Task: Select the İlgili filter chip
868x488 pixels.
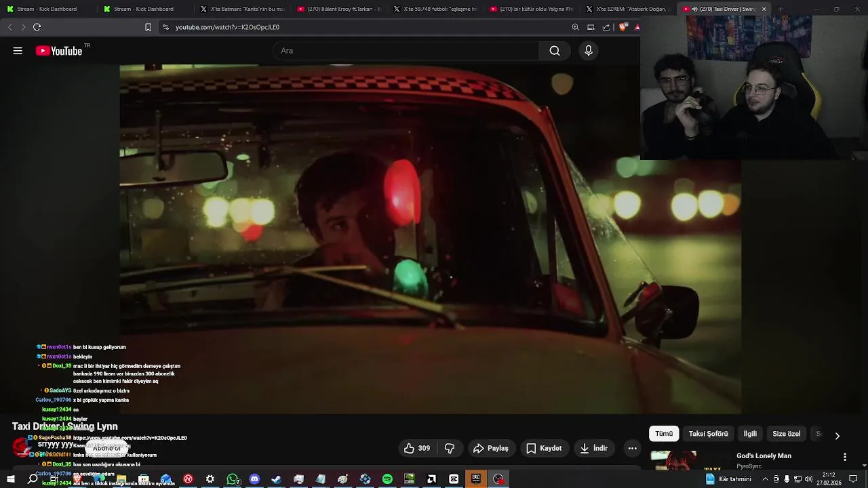Action: tap(750, 434)
